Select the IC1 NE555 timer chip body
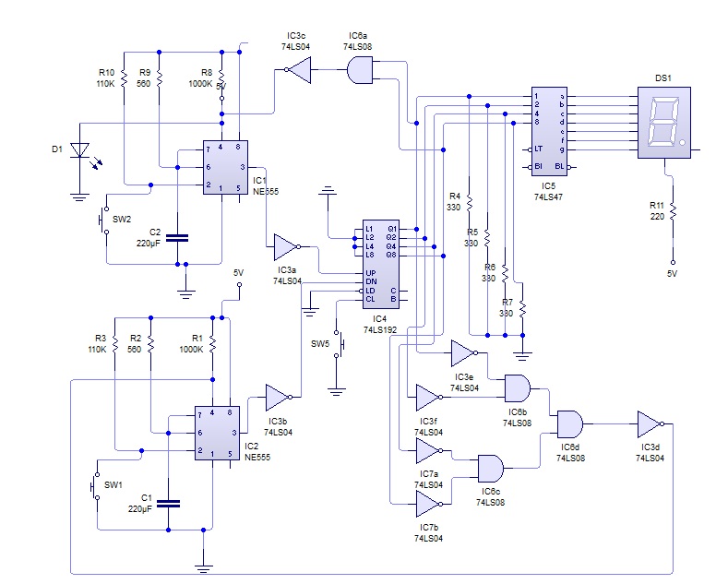Image resolution: width=728 pixels, height=584 pixels. (x=225, y=168)
